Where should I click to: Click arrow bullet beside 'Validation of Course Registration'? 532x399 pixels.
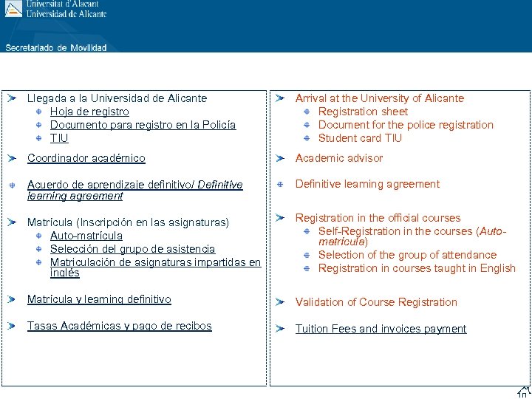280,301
